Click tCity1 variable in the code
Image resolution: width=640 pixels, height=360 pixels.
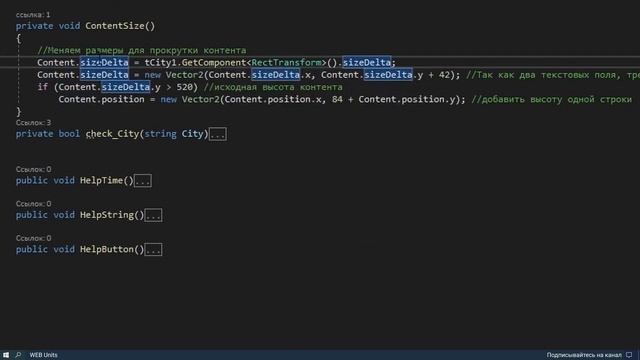click(160, 62)
